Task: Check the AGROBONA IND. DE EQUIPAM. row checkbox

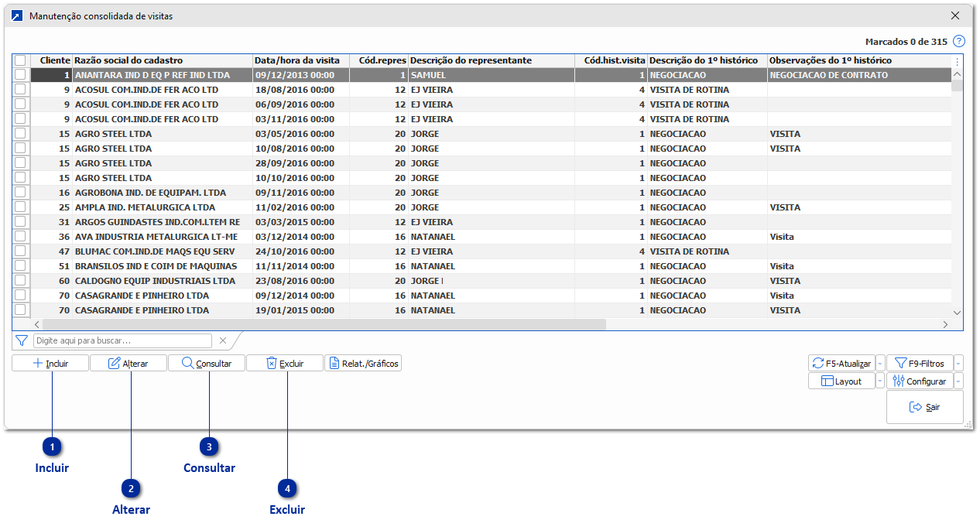Action: [20, 193]
